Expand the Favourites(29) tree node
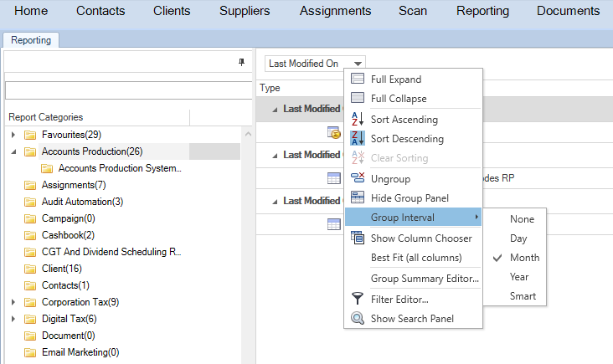 click(13, 135)
